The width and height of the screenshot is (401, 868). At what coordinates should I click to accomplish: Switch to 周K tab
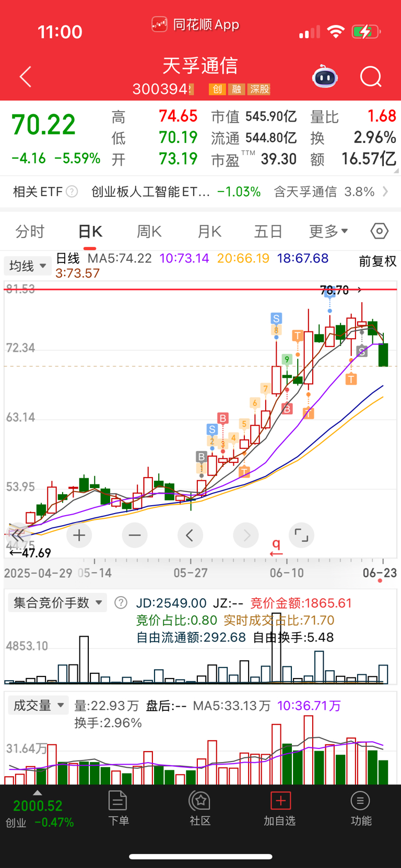click(149, 231)
